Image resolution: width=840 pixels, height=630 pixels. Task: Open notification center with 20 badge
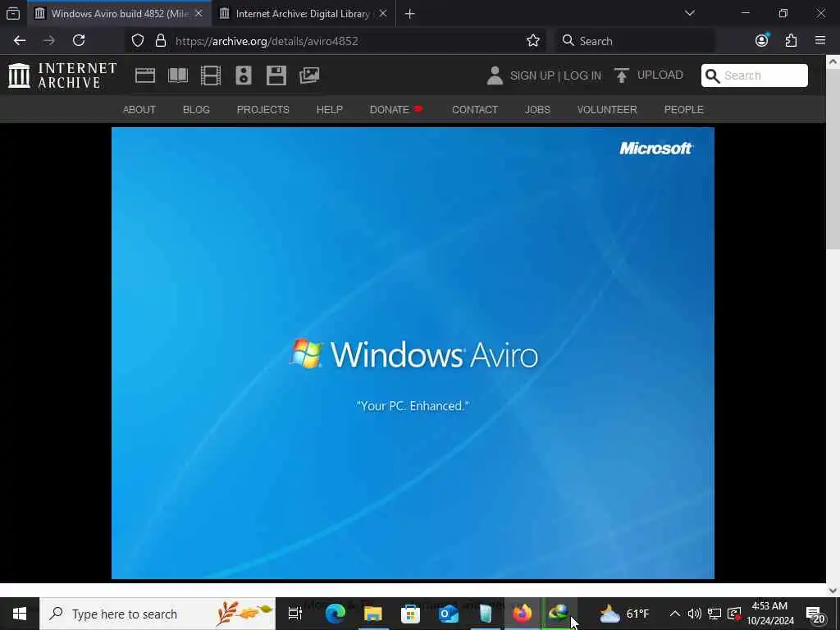click(816, 614)
